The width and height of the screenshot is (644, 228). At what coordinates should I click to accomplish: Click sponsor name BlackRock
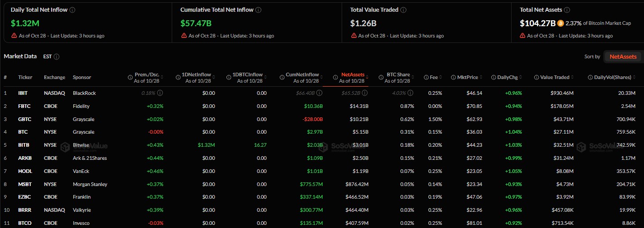[85, 93]
